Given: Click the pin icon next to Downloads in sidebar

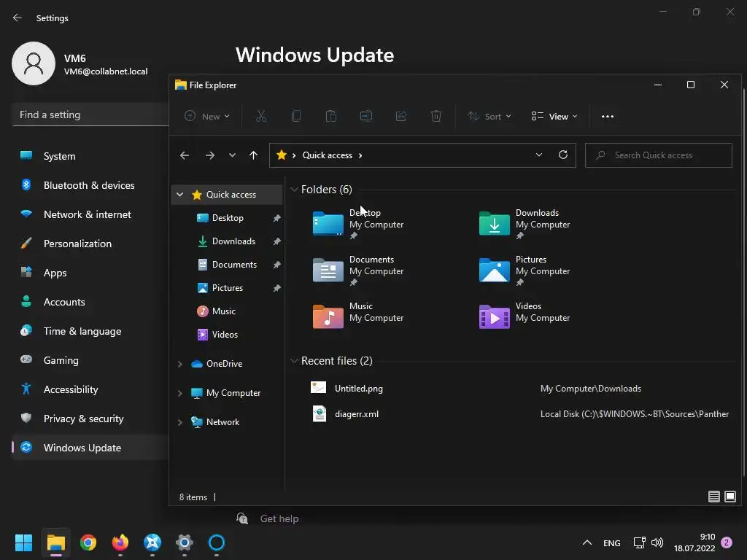Looking at the screenshot, I should pos(276,241).
